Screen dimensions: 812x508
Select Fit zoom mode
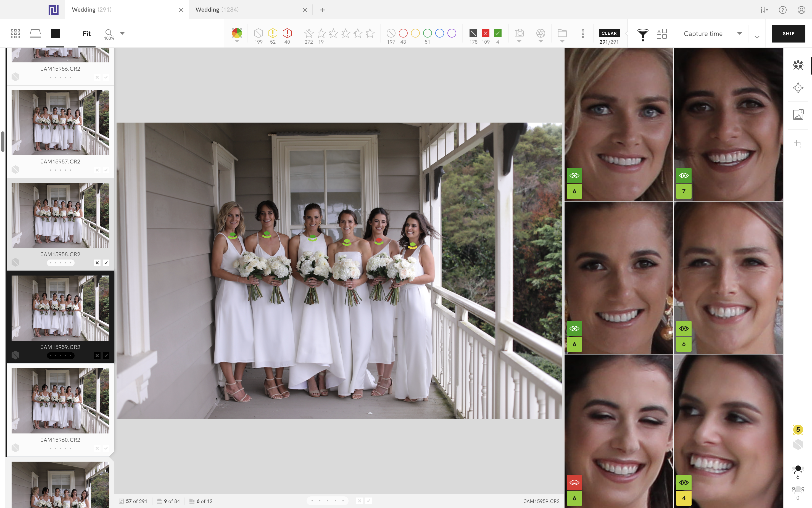point(87,34)
